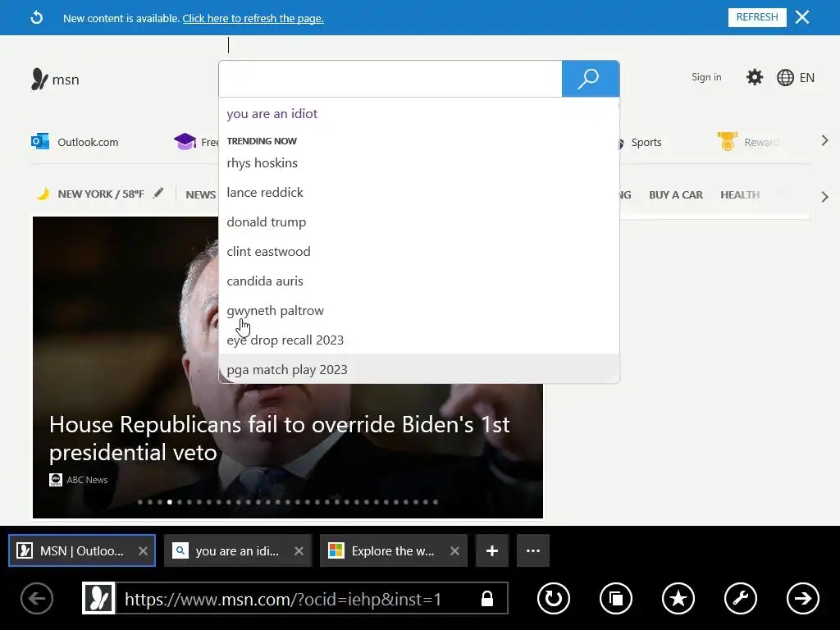Switch to 'you are an idi...' tab

[x=237, y=550]
